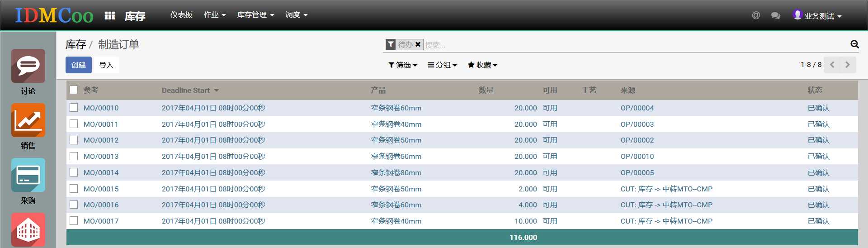Check the box for MO/00017

point(74,221)
